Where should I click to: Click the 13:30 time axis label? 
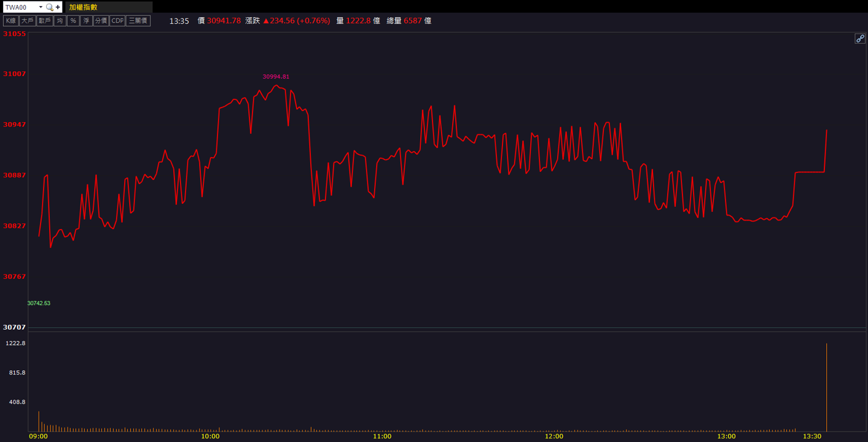[x=812, y=436]
